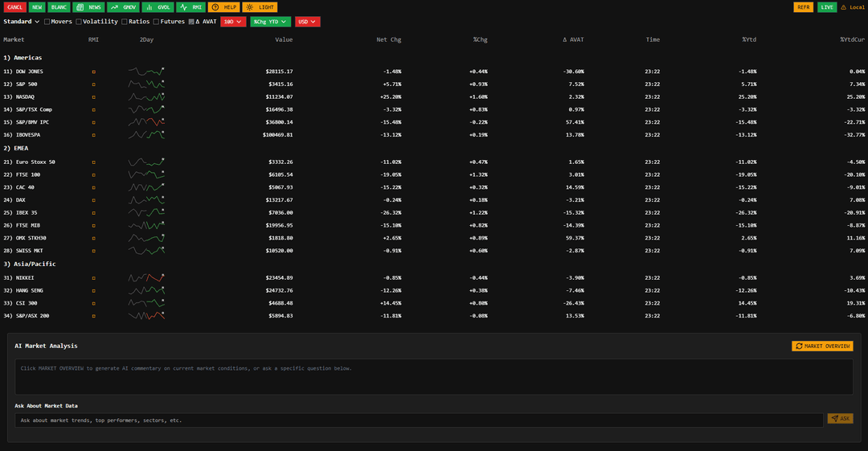Click NASDAQ net change +25.20%
This screenshot has width=868, height=451.
click(x=391, y=97)
